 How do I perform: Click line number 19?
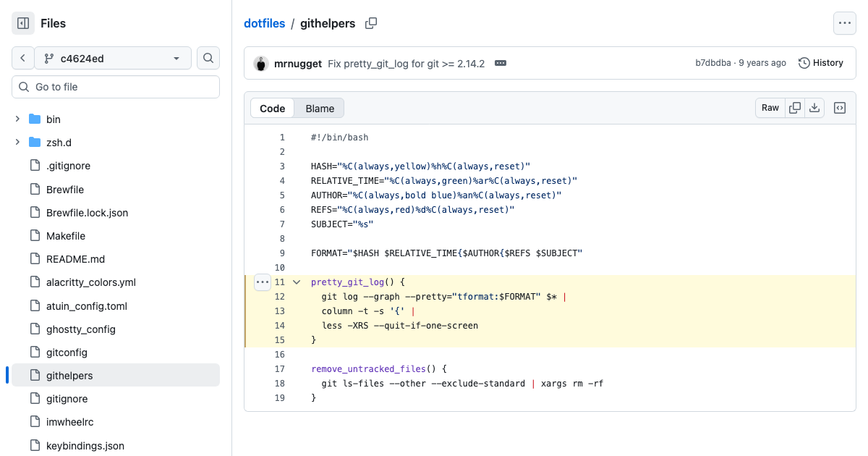tap(280, 397)
